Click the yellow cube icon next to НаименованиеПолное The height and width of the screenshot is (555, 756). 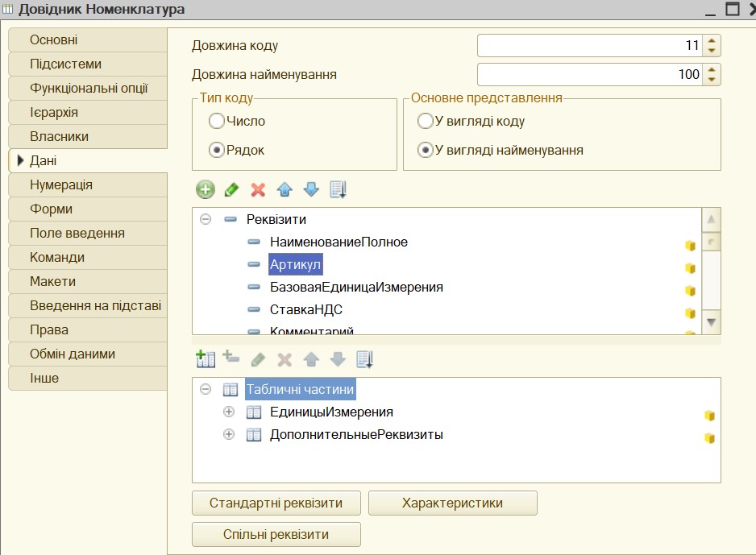click(x=691, y=246)
